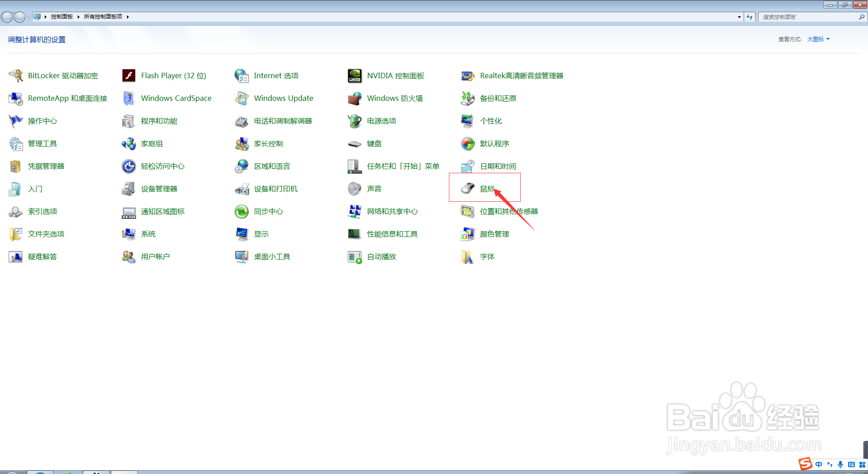Open the 任务栏和「开始」菜单 link
868x474 pixels.
403,166
